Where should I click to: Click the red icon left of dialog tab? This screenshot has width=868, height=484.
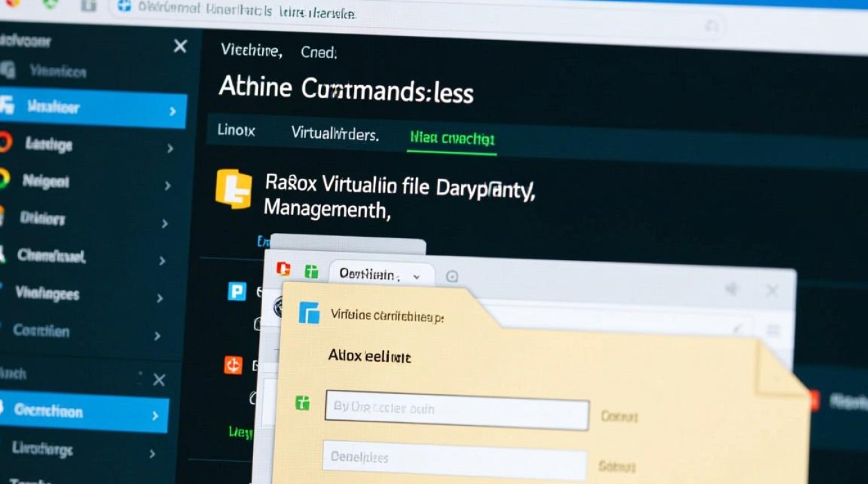click(x=284, y=270)
